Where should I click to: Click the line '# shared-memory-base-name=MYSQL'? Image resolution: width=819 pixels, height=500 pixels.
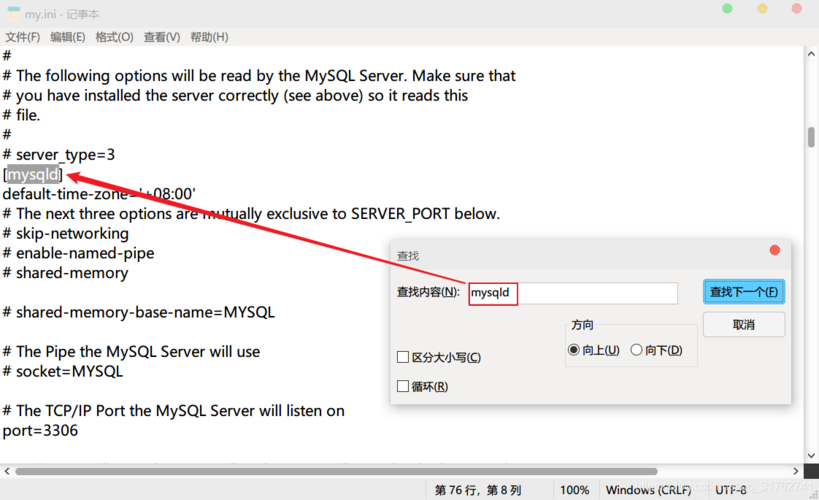point(138,312)
